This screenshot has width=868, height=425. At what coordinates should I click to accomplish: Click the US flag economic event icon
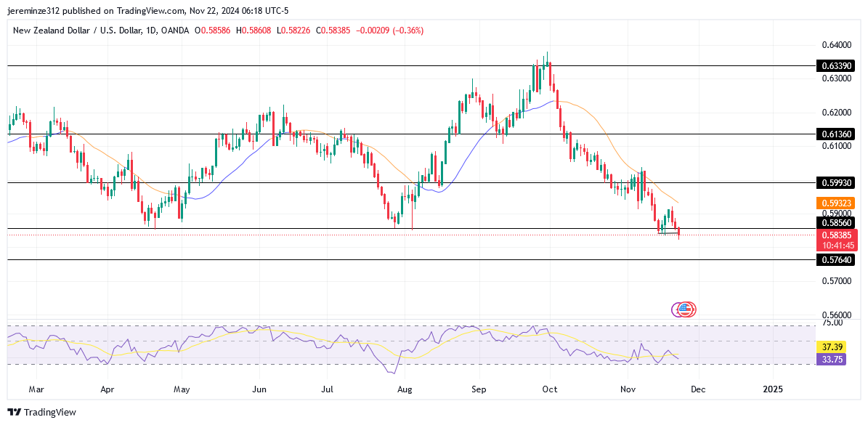point(686,309)
